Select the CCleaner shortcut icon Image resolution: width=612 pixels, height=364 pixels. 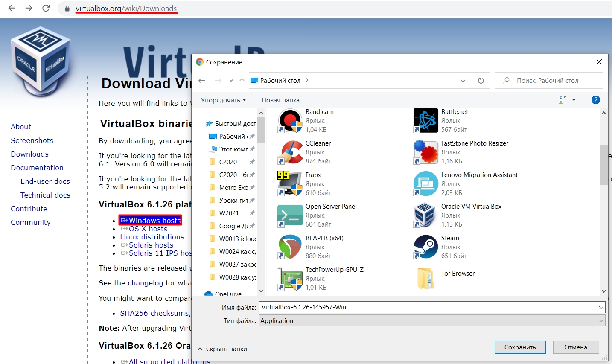(290, 152)
